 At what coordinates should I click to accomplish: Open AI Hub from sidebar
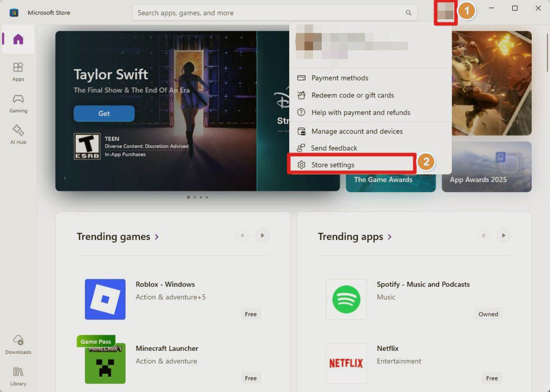(x=18, y=135)
